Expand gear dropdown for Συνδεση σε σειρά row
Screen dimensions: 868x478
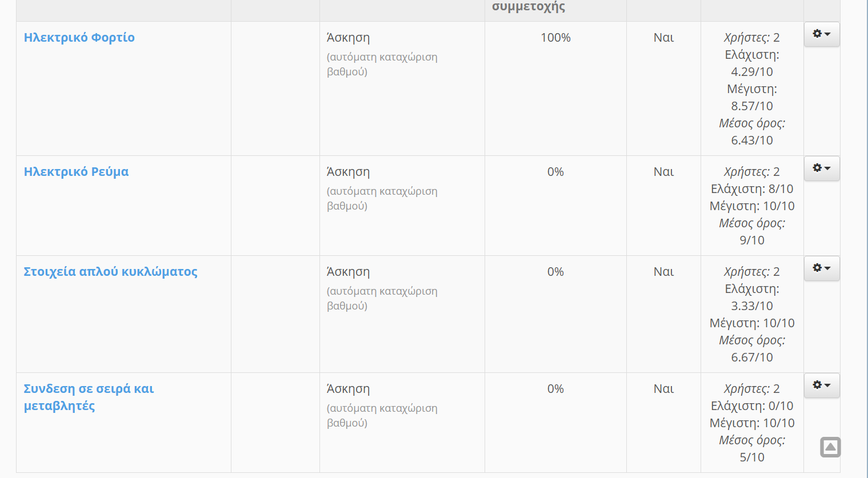pyautogui.click(x=822, y=385)
